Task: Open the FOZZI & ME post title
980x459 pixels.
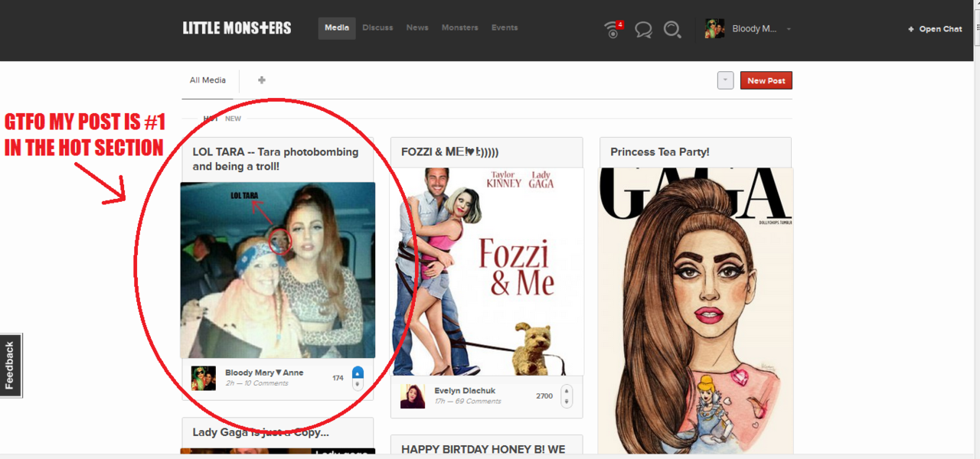Action: [x=450, y=152]
